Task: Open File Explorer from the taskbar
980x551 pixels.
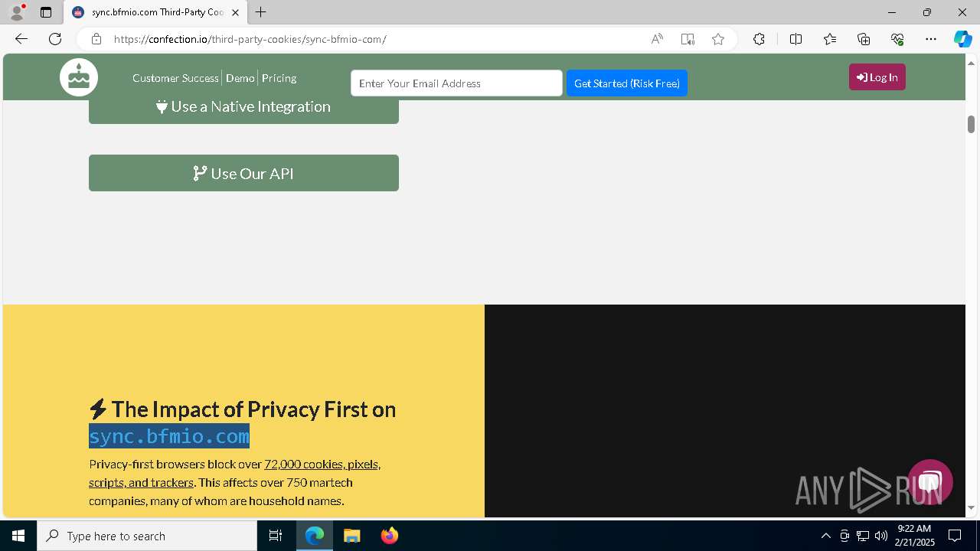Action: (351, 536)
